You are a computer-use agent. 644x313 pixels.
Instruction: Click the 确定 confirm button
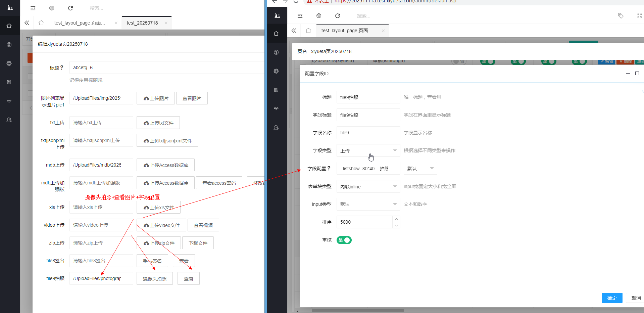coord(611,298)
